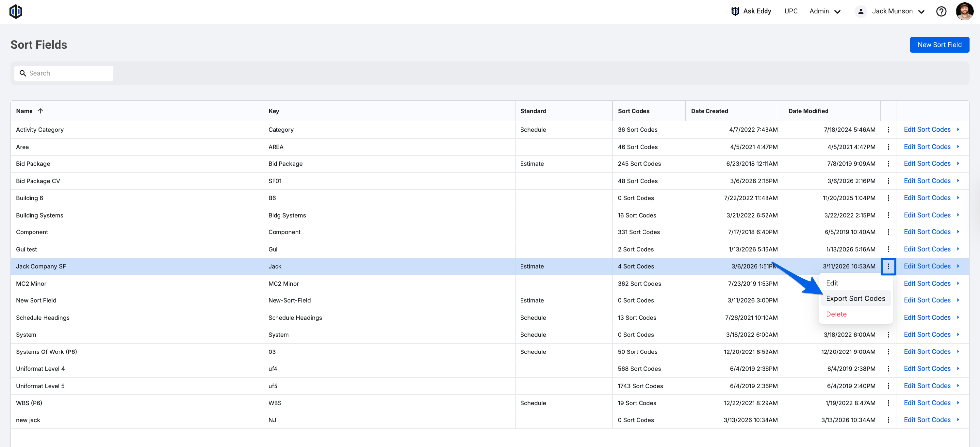
Task: Open three-dot menu for Bid Package CV row
Action: (x=888, y=181)
